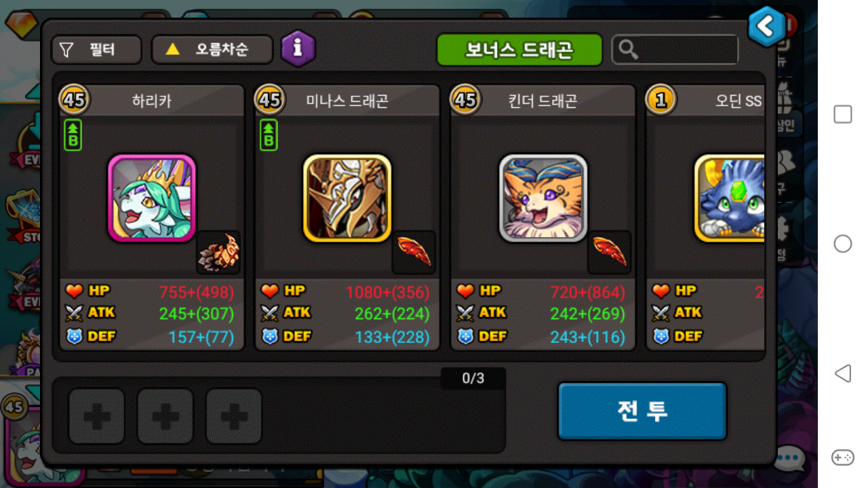This screenshot has height=488, width=868.
Task: Tap 미나스 드래곤's red feather item icon
Action: tap(414, 252)
